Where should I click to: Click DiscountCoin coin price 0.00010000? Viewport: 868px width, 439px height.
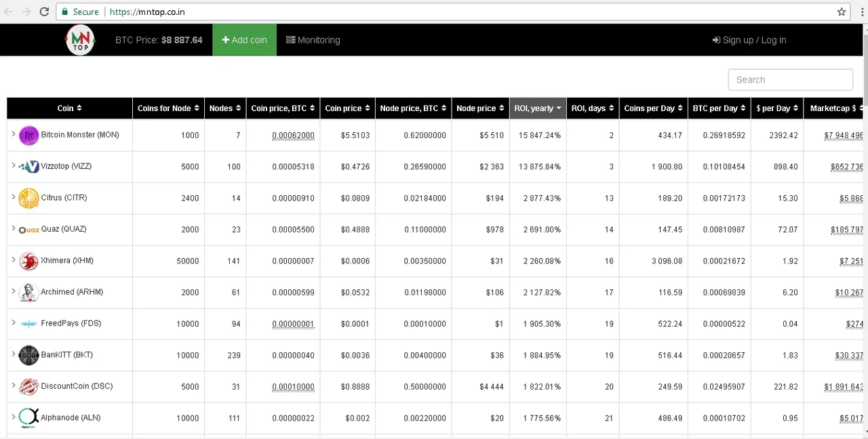tap(293, 387)
